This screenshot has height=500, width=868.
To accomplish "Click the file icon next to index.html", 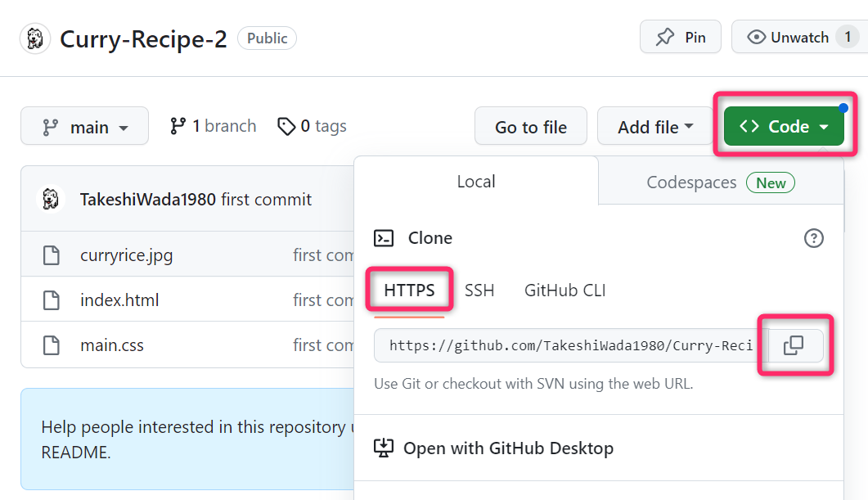I will tap(52, 300).
